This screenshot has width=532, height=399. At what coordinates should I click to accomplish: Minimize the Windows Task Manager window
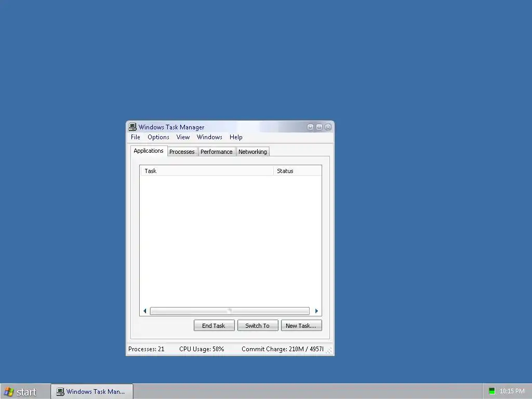[310, 127]
